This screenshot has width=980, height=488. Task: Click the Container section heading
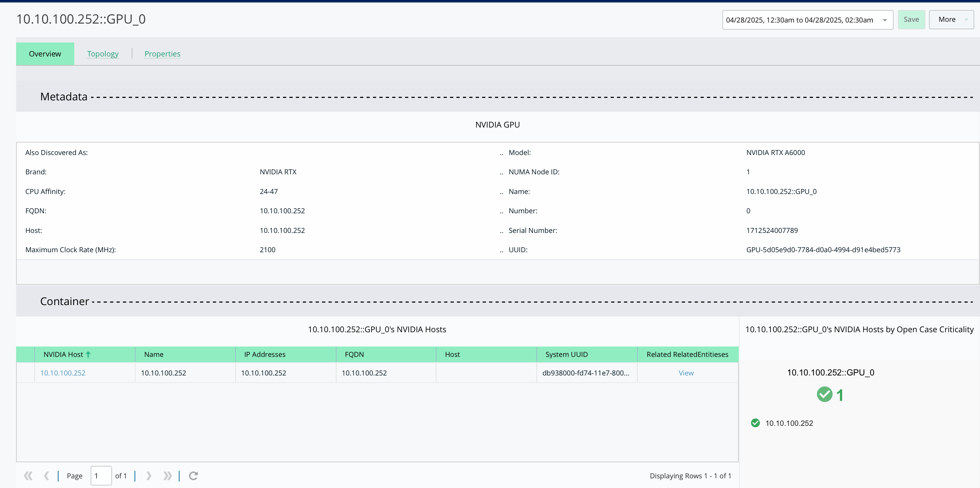click(x=65, y=301)
